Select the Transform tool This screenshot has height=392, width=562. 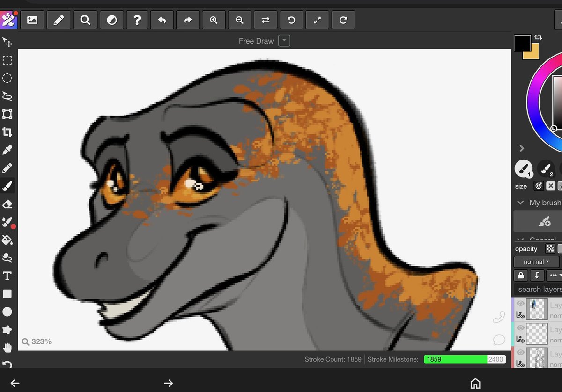[x=7, y=114]
